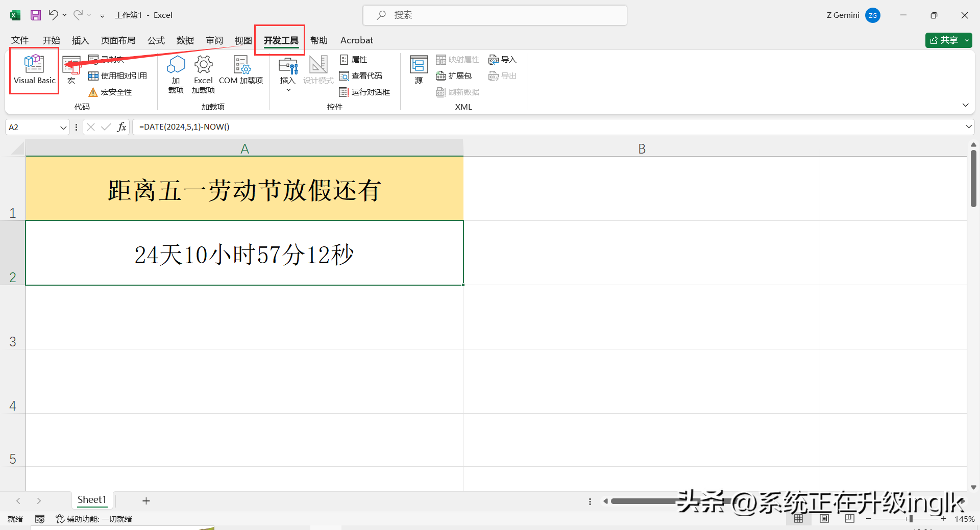Select cell A2 showing the countdown
The image size is (980, 530).
(244, 253)
